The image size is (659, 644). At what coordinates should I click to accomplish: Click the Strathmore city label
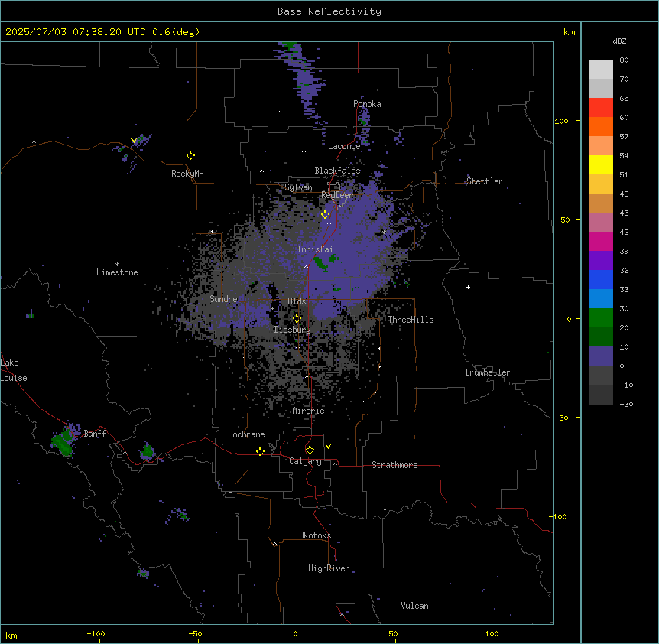point(394,465)
